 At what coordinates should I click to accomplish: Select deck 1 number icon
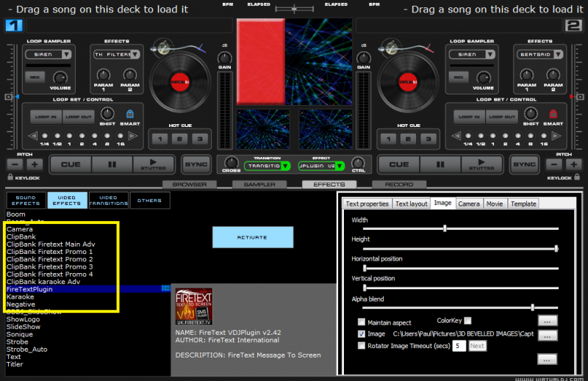pos(14,26)
